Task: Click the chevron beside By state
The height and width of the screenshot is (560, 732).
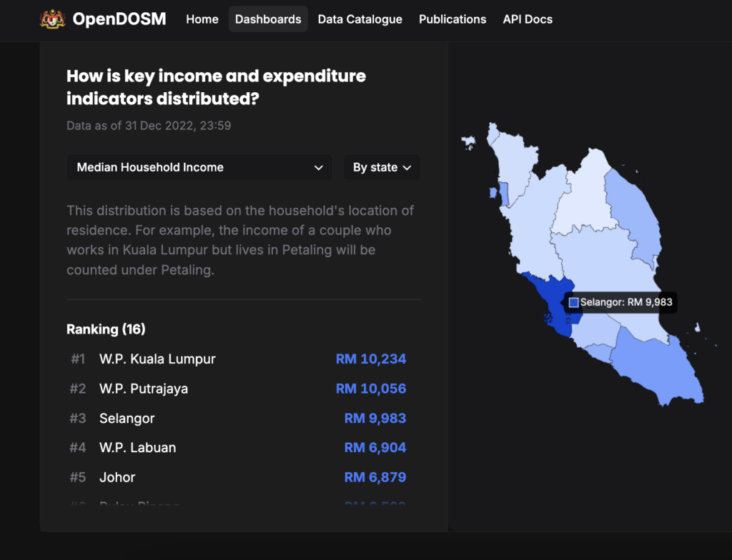Action: coord(407,168)
